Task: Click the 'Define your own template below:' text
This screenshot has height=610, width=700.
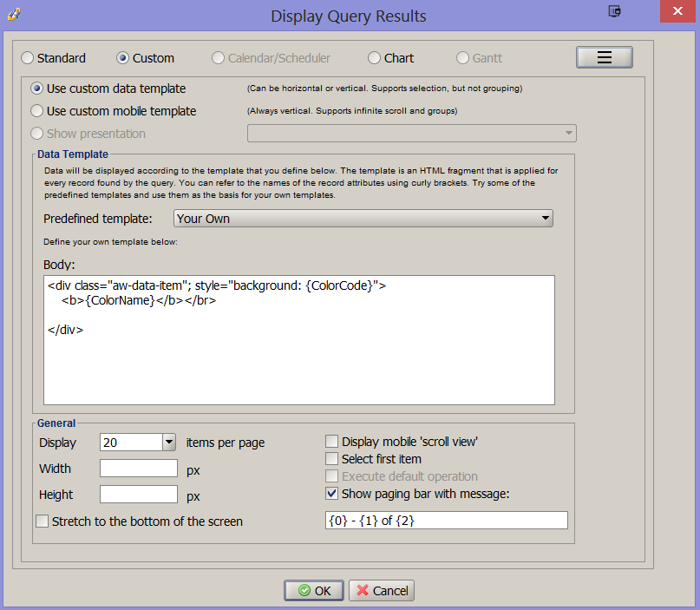Action: 110,241
